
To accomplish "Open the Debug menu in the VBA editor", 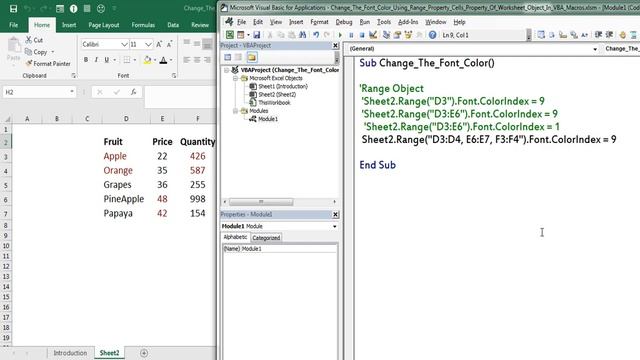I will pyautogui.click(x=344, y=22).
